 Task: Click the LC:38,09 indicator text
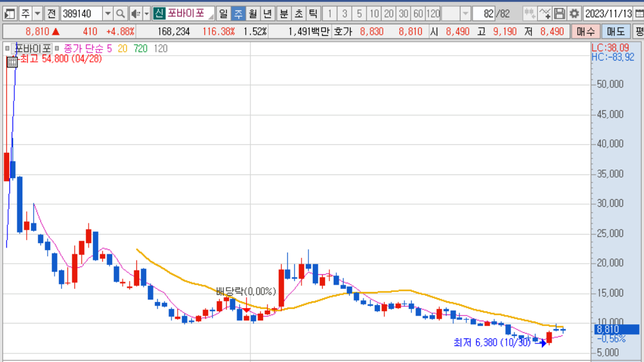coord(610,48)
